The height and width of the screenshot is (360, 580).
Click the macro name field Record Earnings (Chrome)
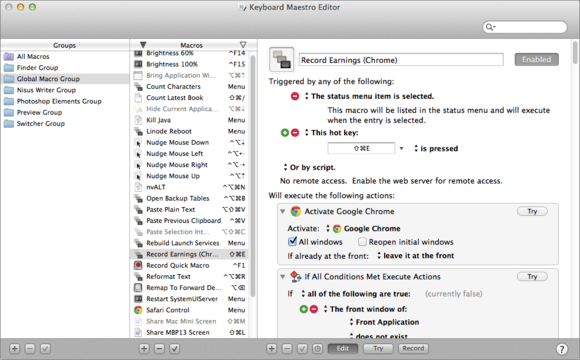click(401, 60)
